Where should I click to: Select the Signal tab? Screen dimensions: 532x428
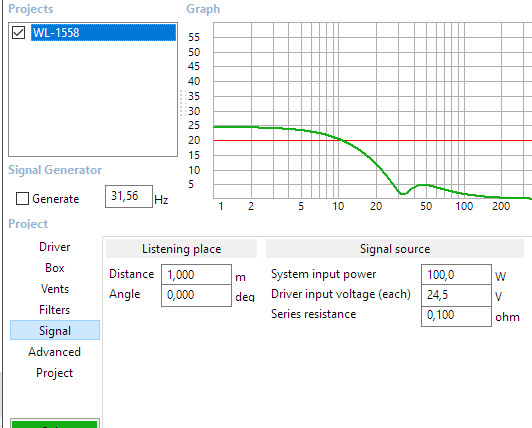tap(55, 330)
